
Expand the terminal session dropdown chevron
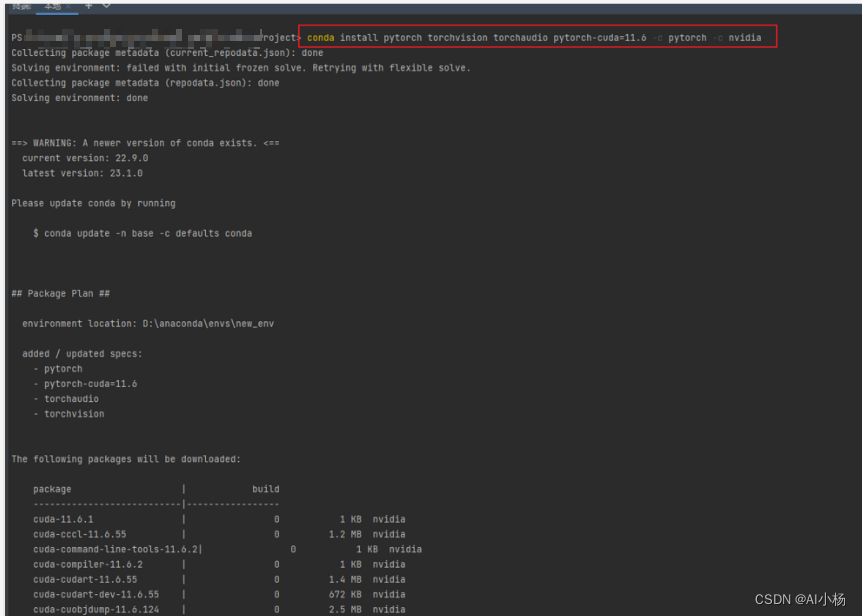coord(107,5)
